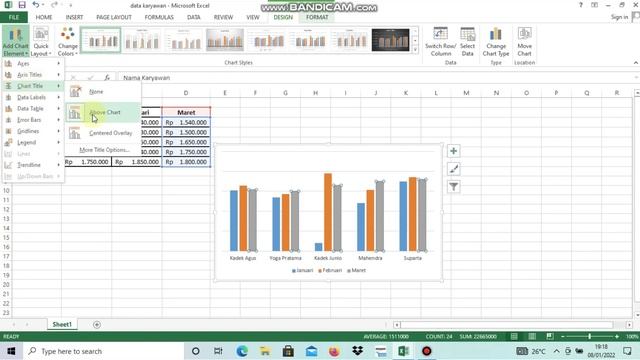The width and height of the screenshot is (640, 360).
Task: Switch to the INSERT tab
Action: pos(74,17)
